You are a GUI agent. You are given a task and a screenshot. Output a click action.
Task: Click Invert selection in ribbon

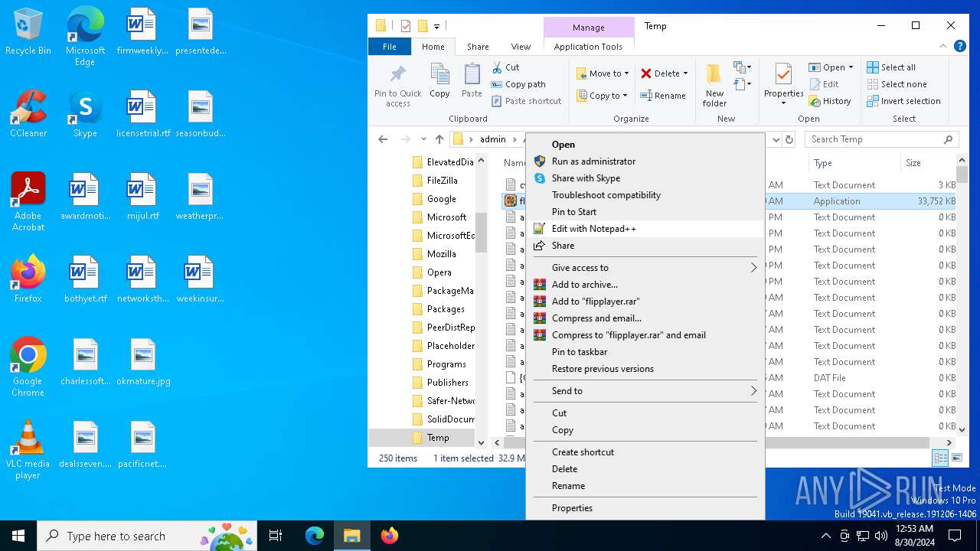pos(903,101)
